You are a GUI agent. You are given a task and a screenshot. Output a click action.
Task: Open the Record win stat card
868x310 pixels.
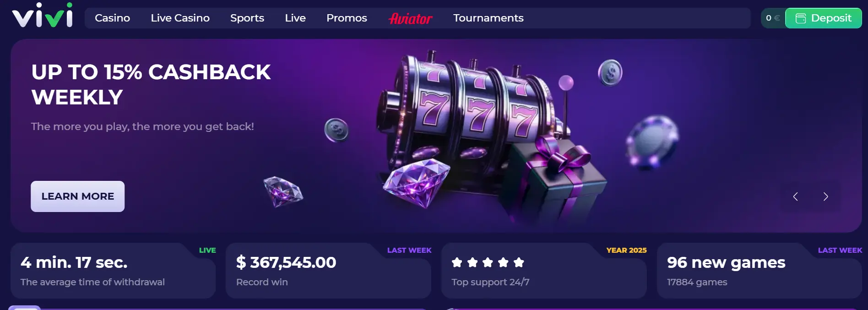click(x=328, y=271)
